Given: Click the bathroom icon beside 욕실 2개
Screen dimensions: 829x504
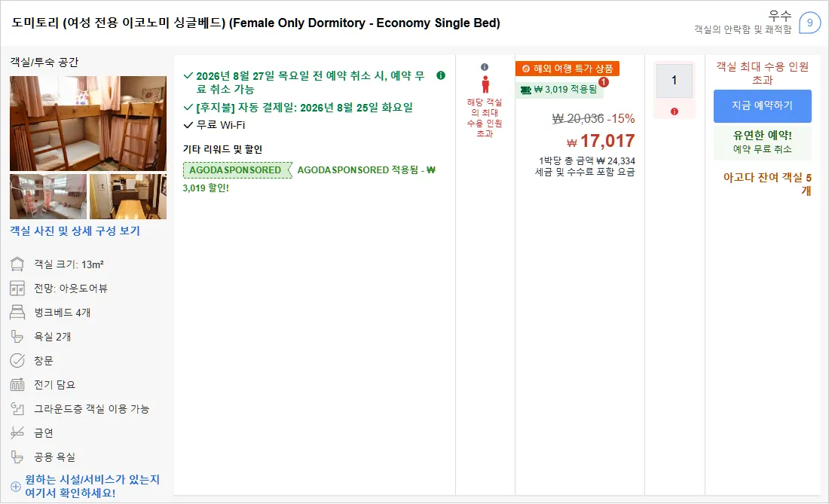Looking at the screenshot, I should pyautogui.click(x=17, y=337).
